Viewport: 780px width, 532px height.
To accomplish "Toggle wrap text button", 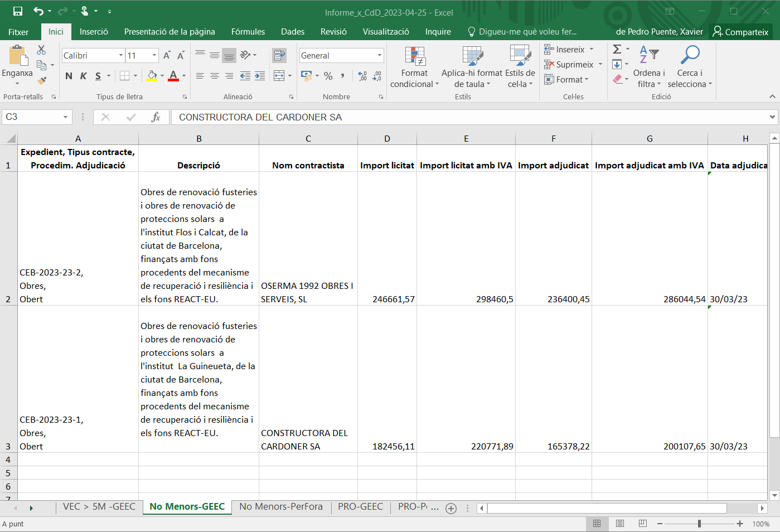I will click(x=279, y=55).
